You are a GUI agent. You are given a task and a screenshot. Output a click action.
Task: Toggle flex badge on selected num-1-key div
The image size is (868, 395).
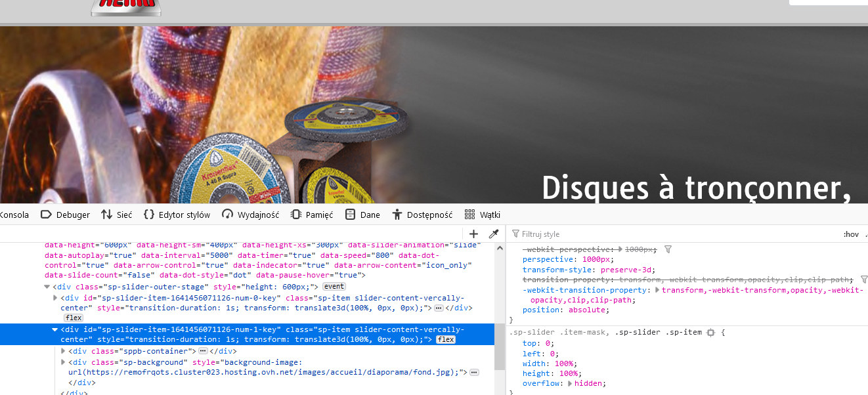[x=446, y=339]
